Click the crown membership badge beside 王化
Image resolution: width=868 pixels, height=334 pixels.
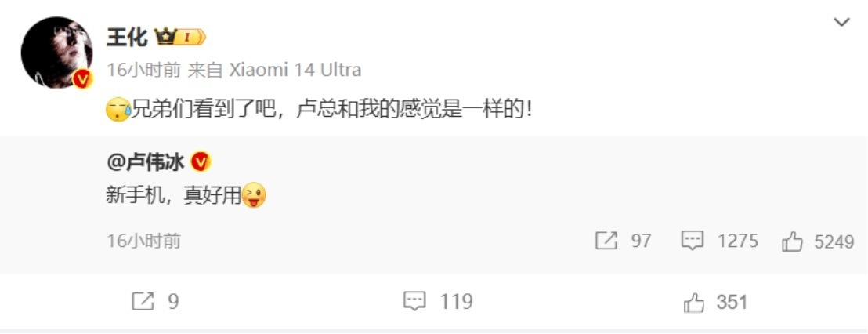point(180,38)
